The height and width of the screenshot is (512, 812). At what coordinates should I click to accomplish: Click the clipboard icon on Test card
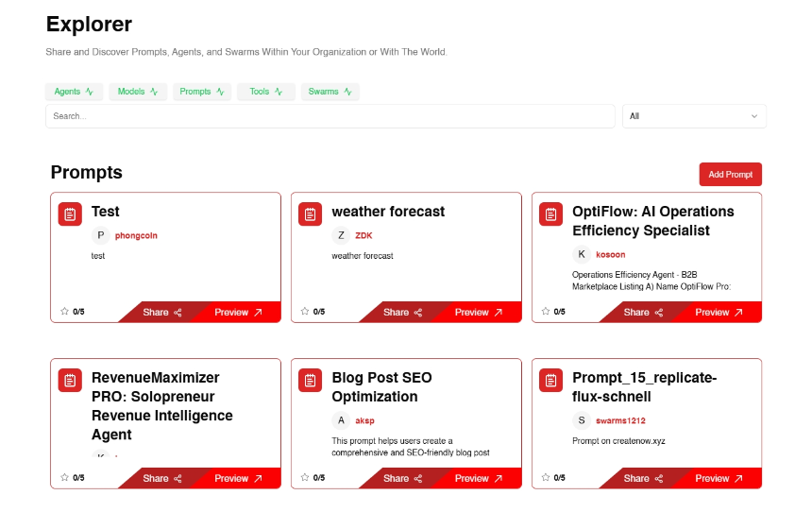(70, 214)
